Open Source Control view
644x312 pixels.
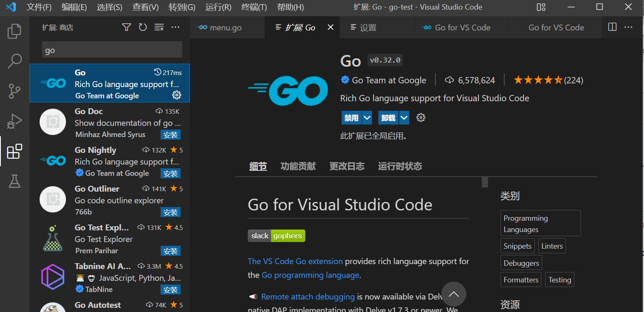[15, 91]
